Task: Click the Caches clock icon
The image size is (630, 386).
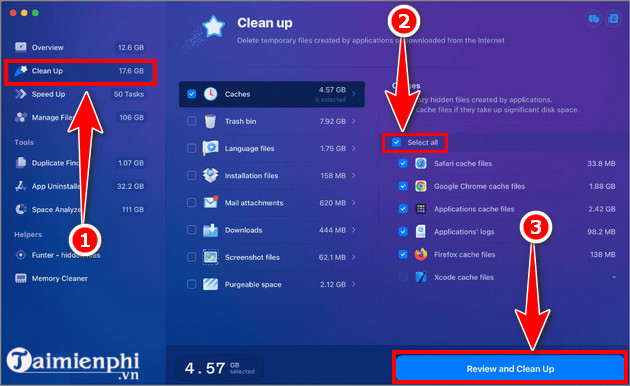Action: tap(211, 94)
